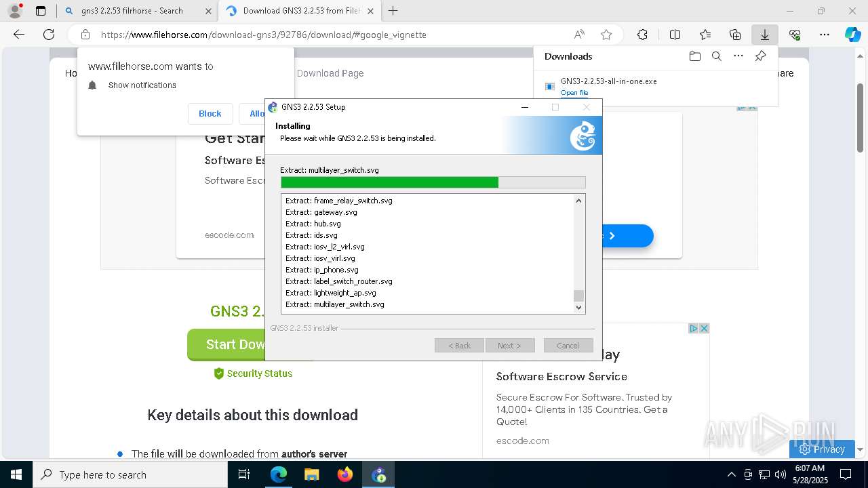868x488 pixels.
Task: Click the installer progress bar
Action: point(433,182)
